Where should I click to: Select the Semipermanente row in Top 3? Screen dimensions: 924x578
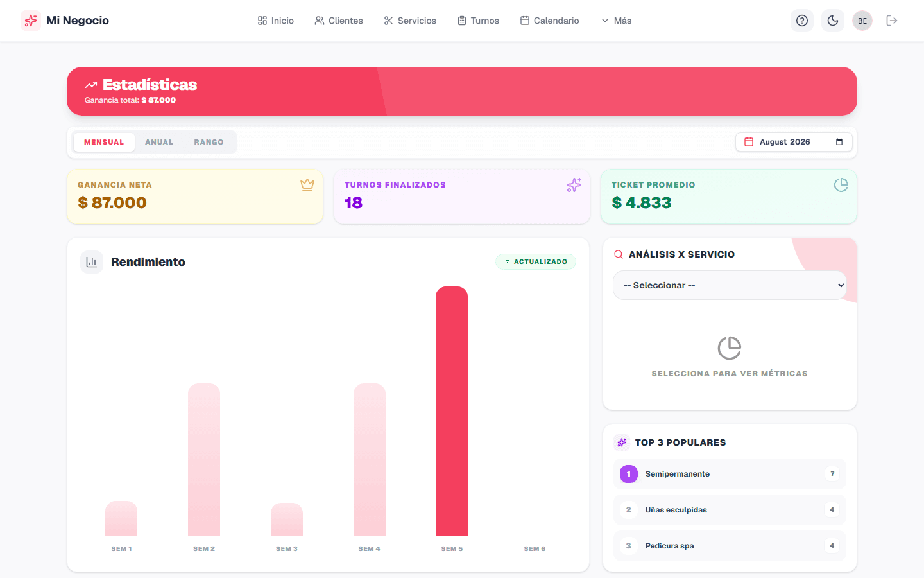[x=730, y=474]
